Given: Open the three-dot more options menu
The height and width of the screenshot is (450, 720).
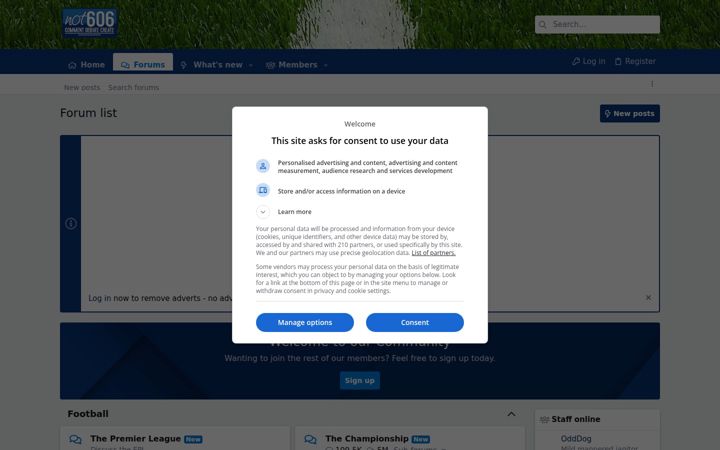Looking at the screenshot, I should (652, 84).
